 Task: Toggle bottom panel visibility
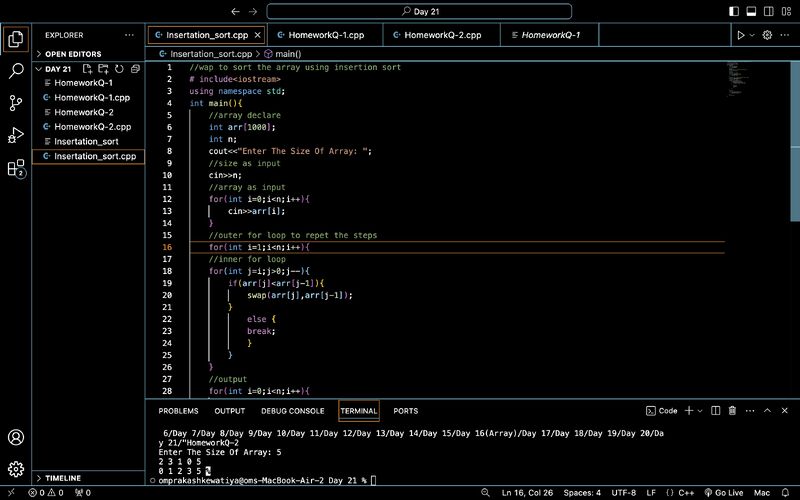coord(751,11)
